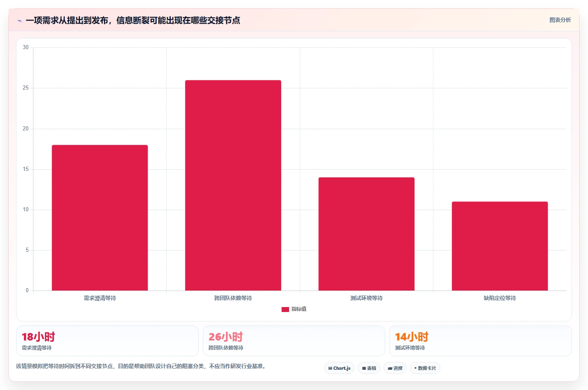Click the Chart.js tag chip
588x390 pixels.
pos(339,368)
